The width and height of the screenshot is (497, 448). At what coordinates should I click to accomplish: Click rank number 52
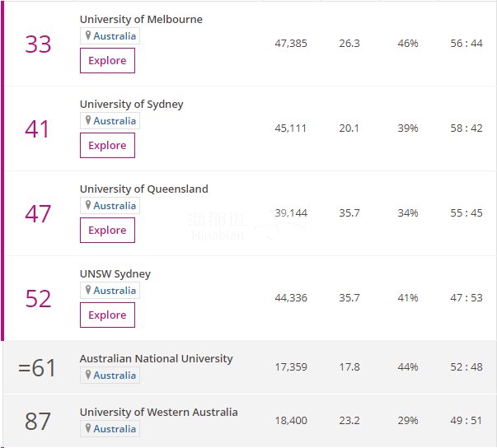[38, 299]
